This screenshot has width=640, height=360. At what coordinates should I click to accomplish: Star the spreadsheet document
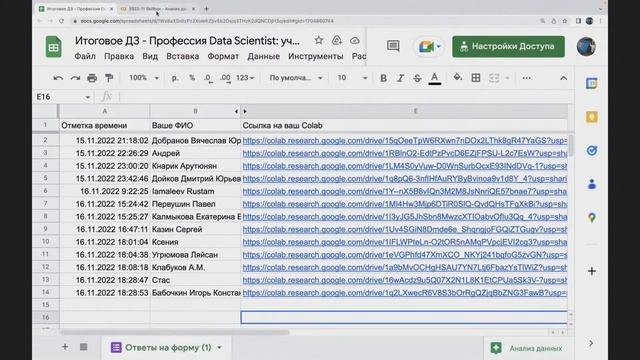(x=319, y=40)
